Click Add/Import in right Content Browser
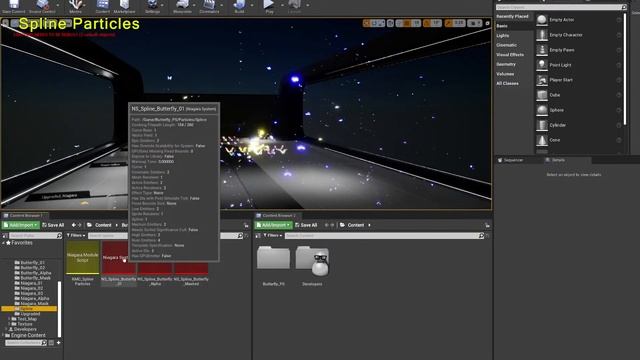The image size is (640, 360). click(273, 225)
